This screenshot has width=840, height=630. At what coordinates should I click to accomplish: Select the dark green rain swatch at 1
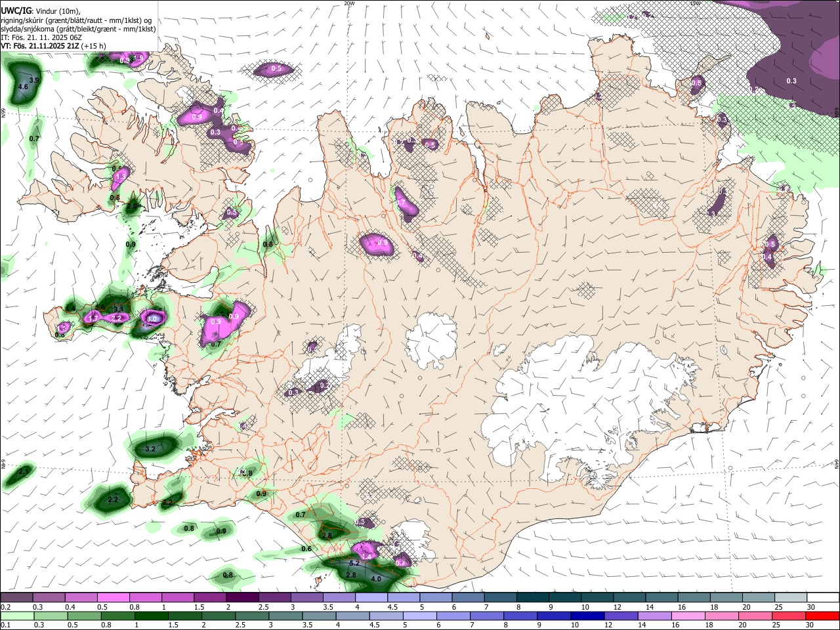click(152, 616)
